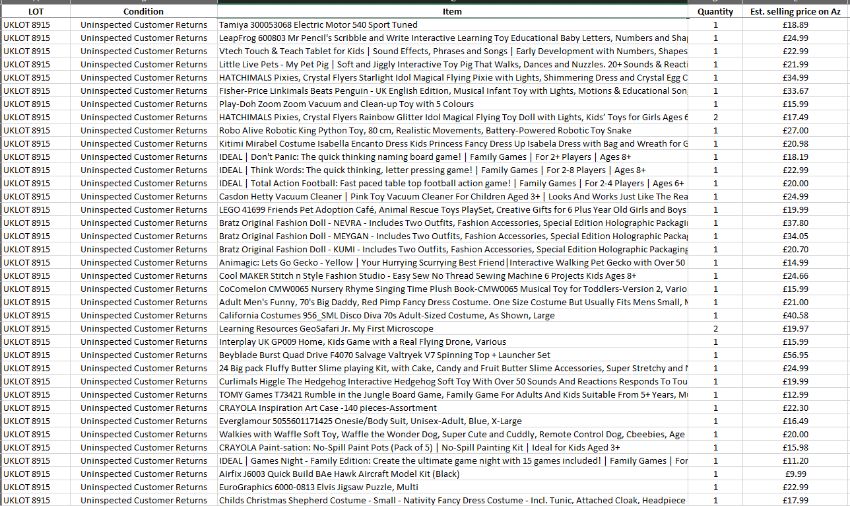The height and width of the screenshot is (506, 850).
Task: Click the £37.80 price cell
Action: pyautogui.click(x=795, y=223)
